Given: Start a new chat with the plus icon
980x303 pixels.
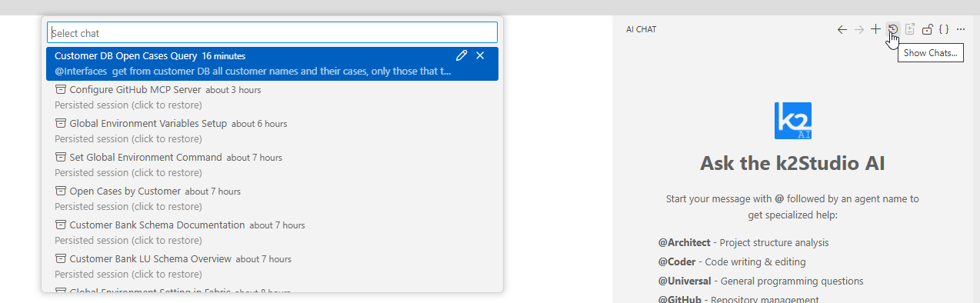Looking at the screenshot, I should click(876, 29).
